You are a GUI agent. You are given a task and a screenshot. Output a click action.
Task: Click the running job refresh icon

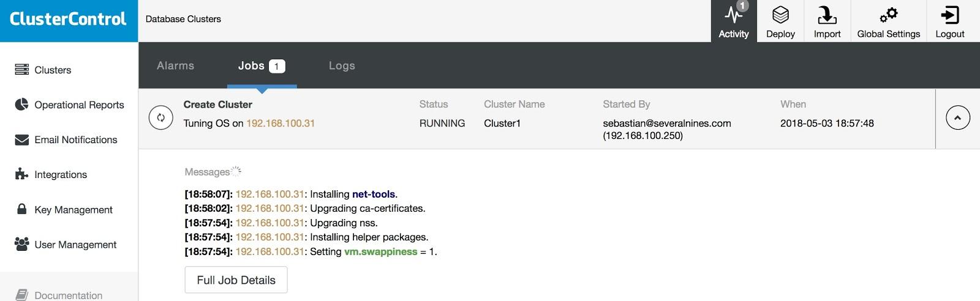tap(161, 117)
